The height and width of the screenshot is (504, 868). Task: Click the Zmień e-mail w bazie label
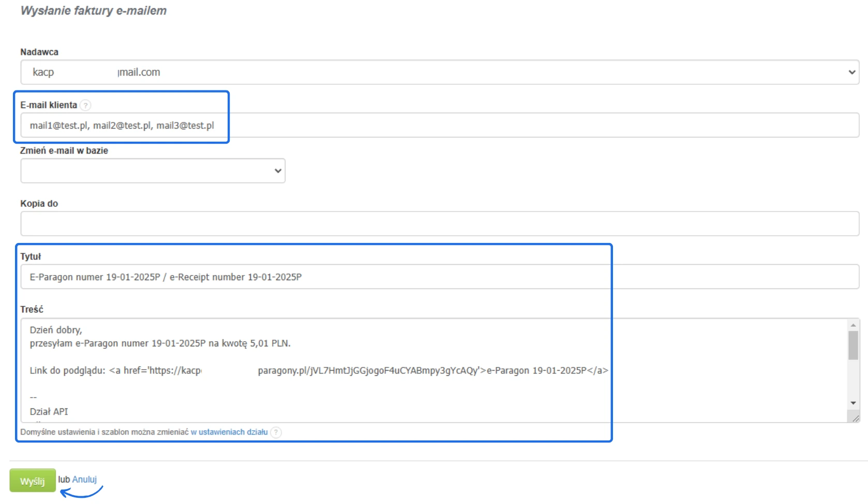[64, 151]
